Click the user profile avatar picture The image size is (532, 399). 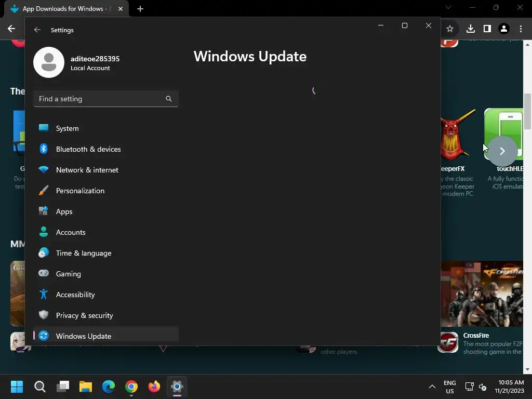pyautogui.click(x=49, y=62)
